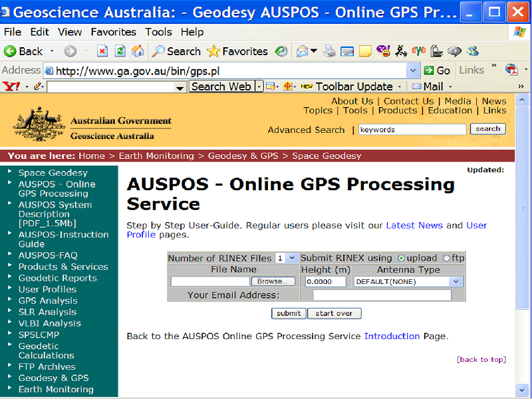
Task: Click the speech bubble toolbar icon
Action: pyautogui.click(x=454, y=51)
